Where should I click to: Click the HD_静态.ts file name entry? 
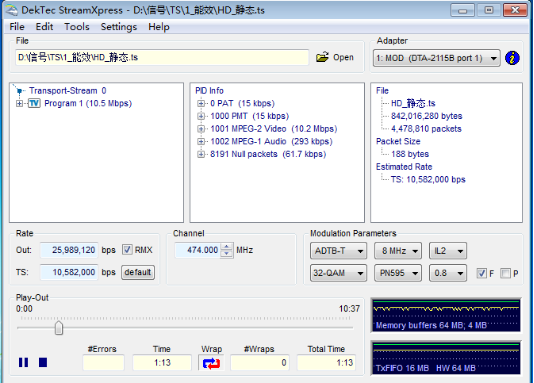point(413,103)
